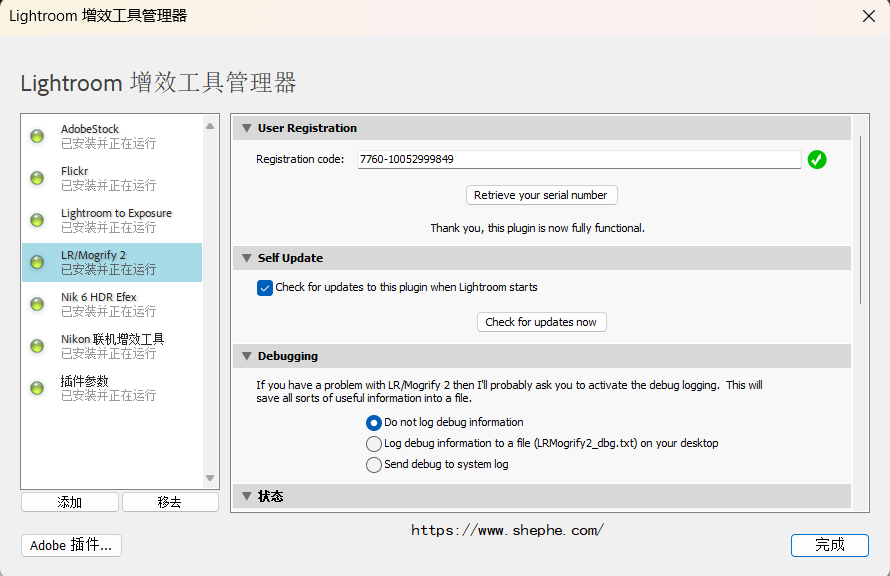
Task: Expand the 状态 section
Action: click(x=246, y=495)
